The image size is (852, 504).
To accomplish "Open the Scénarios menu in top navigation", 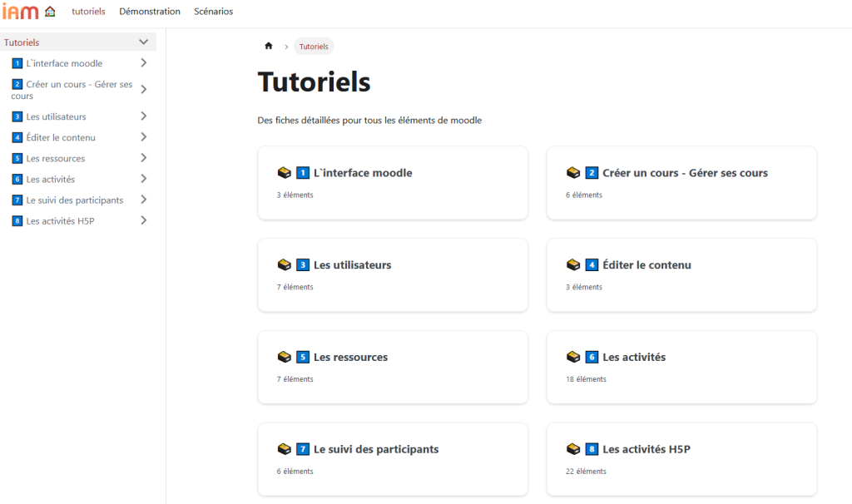I will (x=213, y=12).
